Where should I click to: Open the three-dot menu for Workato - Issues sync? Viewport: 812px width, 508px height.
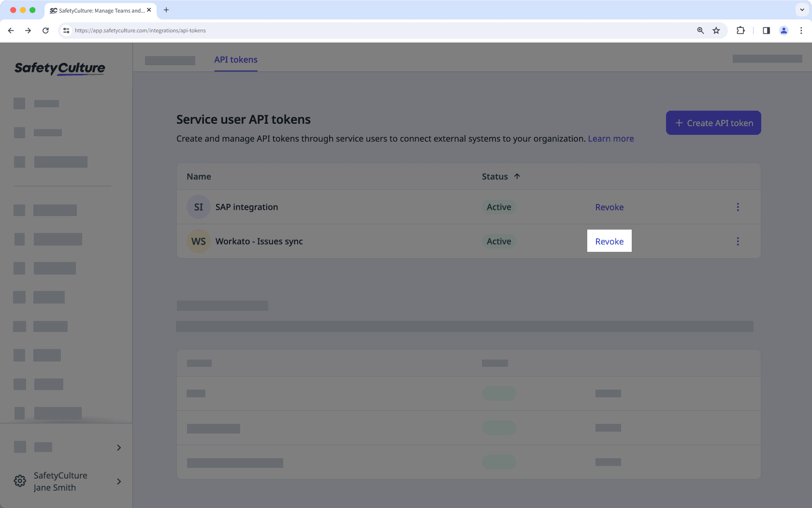(x=738, y=241)
